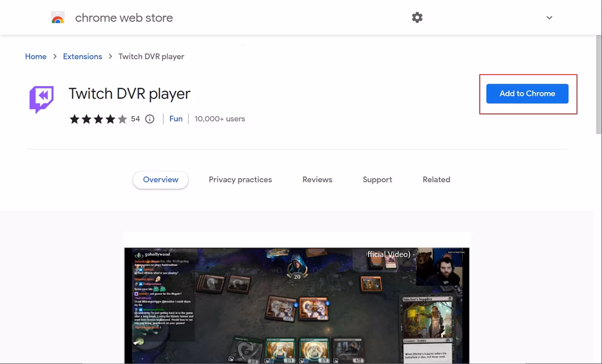Click the Twitch DVR player purple icon

42,99
